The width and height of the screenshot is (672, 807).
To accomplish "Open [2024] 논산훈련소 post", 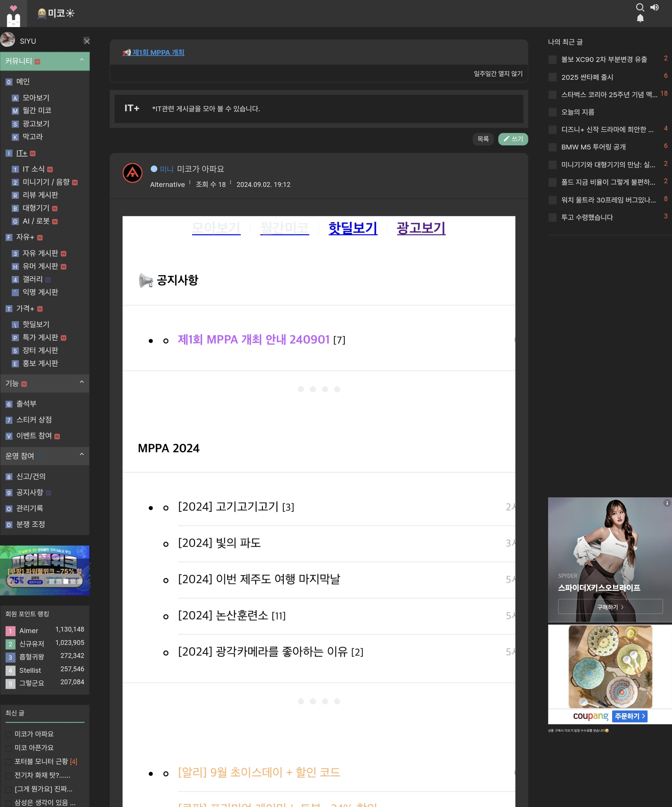I will pyautogui.click(x=223, y=615).
